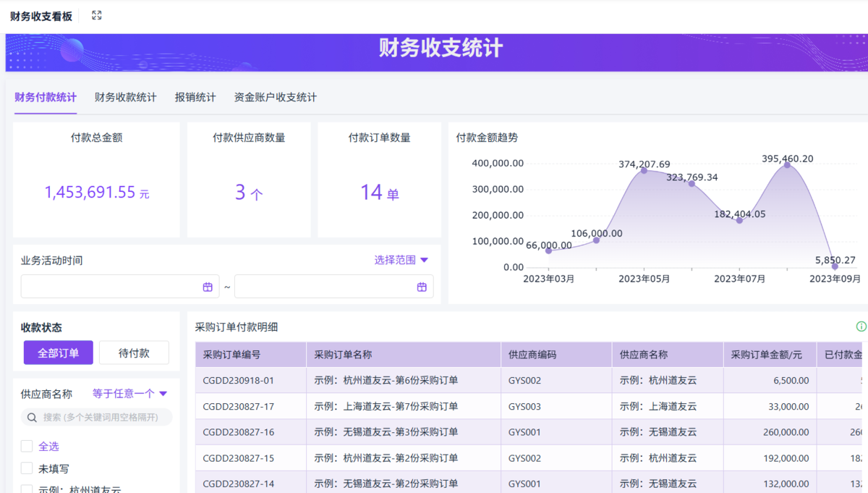Select the 资金账户收支统计 tab

tap(275, 97)
